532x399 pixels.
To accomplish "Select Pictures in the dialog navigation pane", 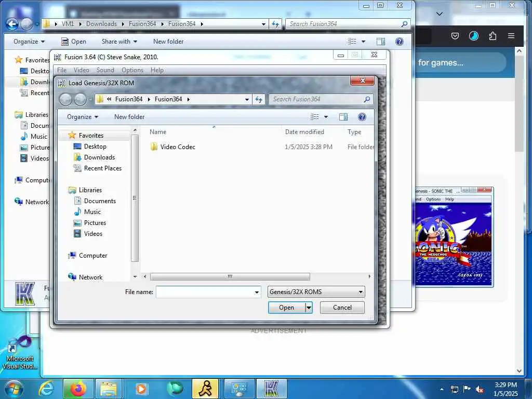I will 95,222.
